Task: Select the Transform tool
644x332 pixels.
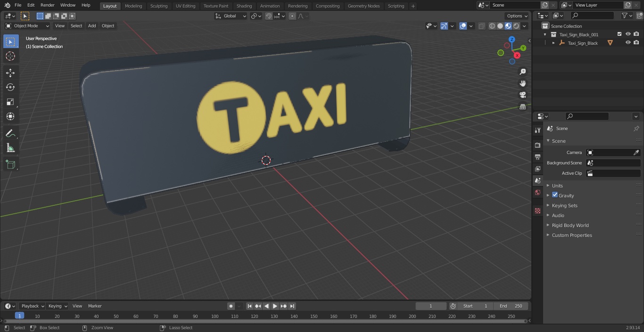Action: (10, 116)
